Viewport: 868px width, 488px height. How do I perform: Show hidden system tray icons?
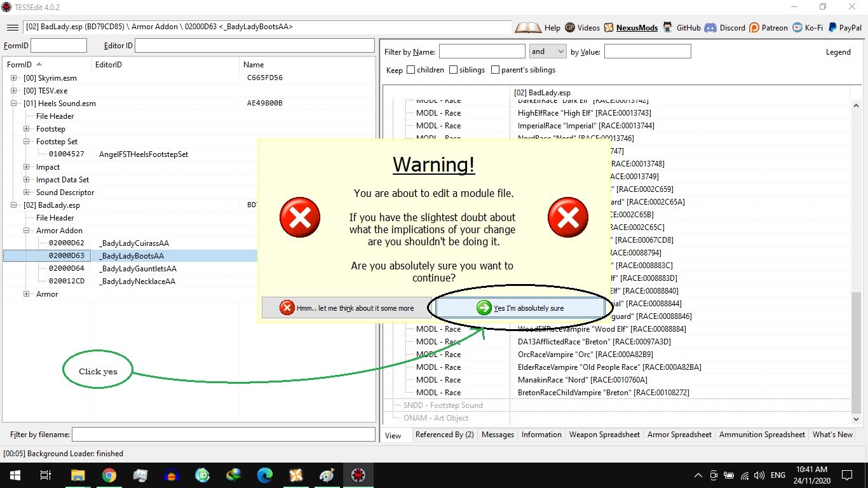point(698,475)
